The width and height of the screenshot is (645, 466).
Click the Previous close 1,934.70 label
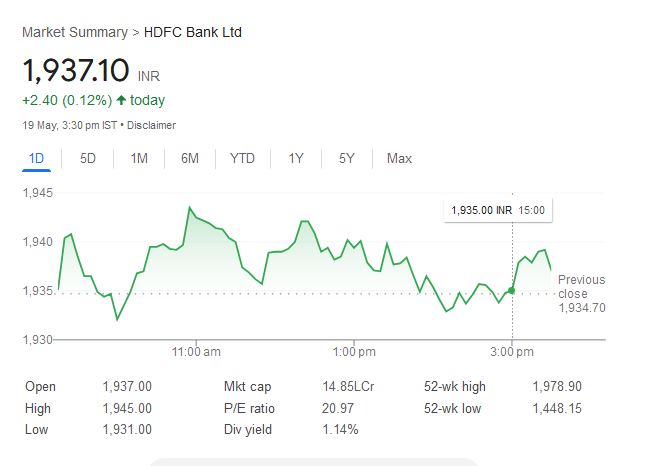click(582, 294)
